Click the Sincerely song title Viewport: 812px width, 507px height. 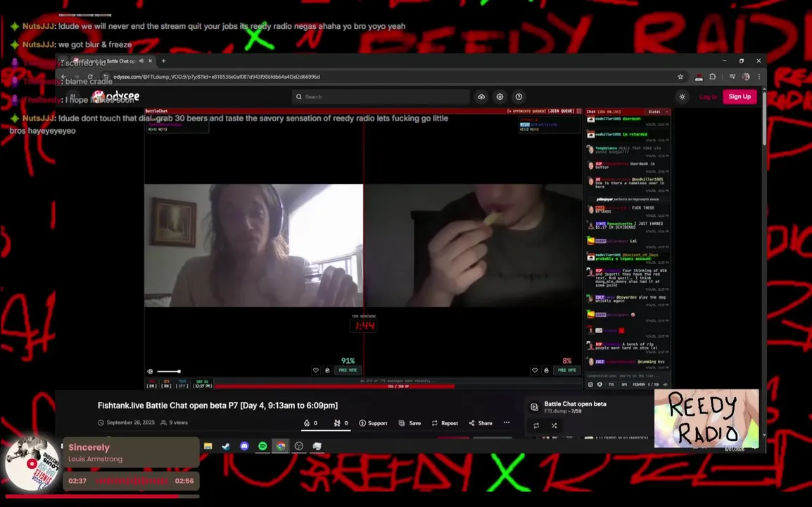89,447
